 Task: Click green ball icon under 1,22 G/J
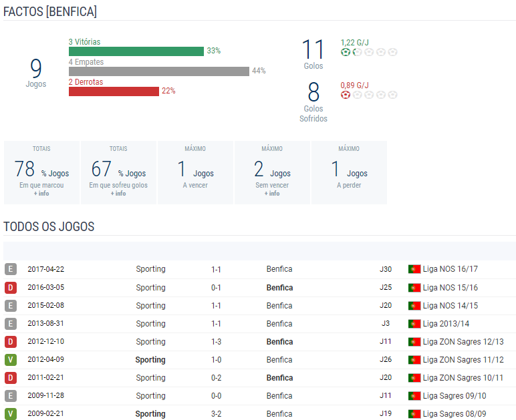345,52
